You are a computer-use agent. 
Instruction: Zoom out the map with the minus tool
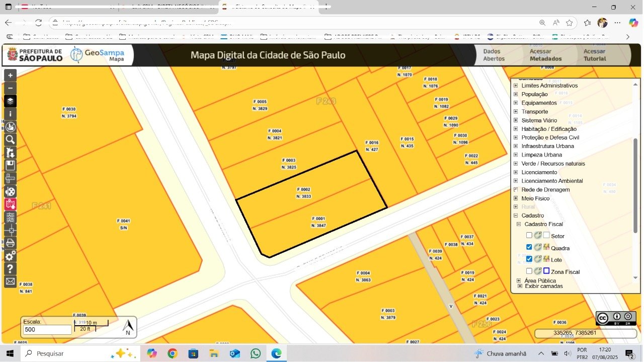(10, 88)
